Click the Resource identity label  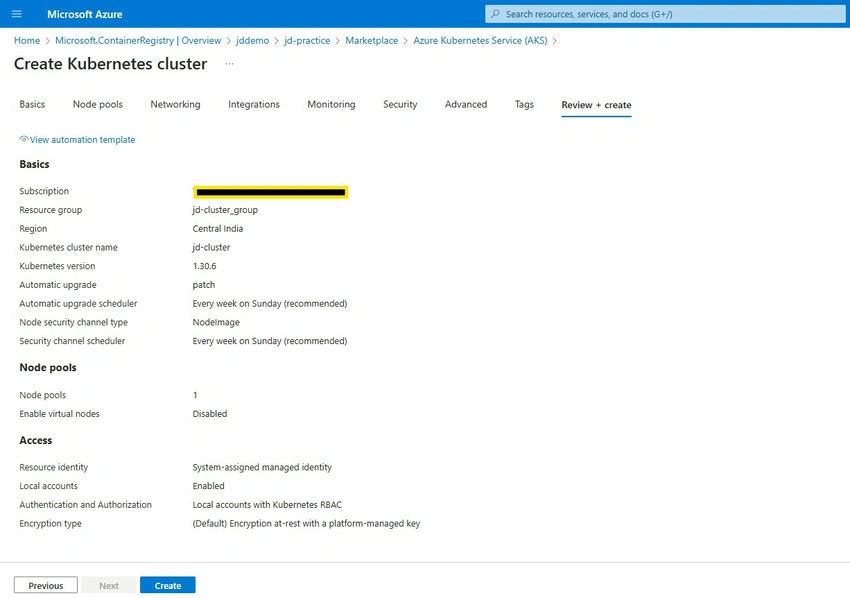point(53,467)
